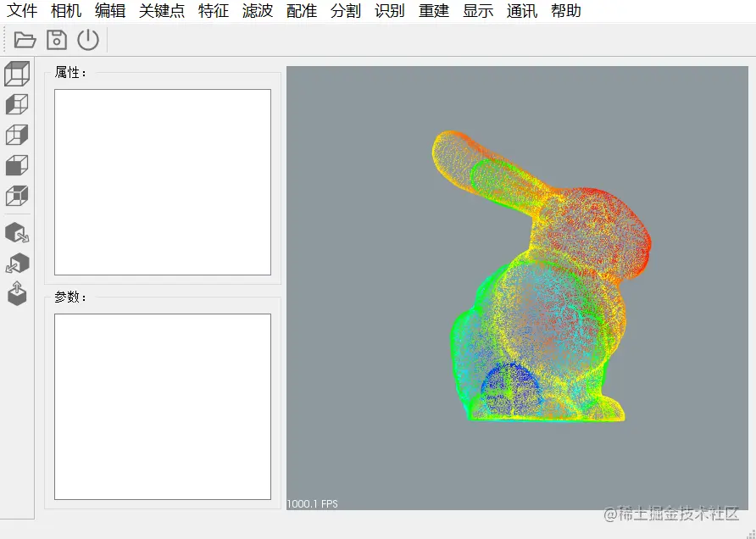Open the 编辑 menu
756x539 pixels.
coord(110,11)
